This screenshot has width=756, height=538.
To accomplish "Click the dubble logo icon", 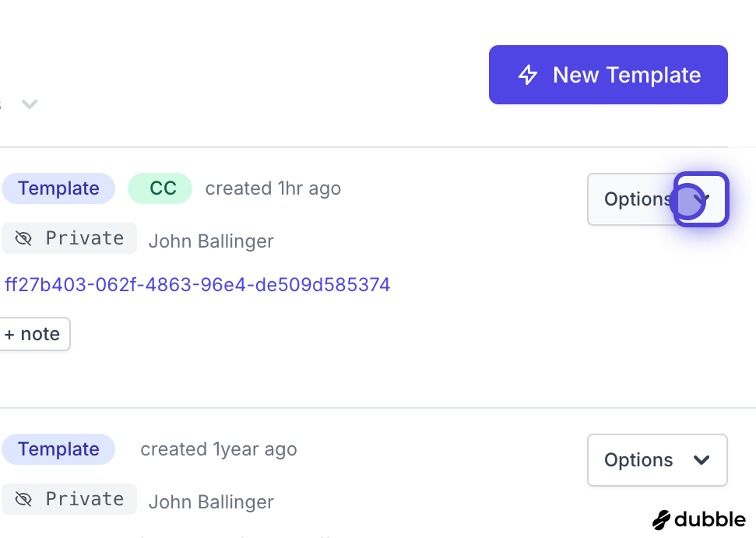I will [x=662, y=519].
